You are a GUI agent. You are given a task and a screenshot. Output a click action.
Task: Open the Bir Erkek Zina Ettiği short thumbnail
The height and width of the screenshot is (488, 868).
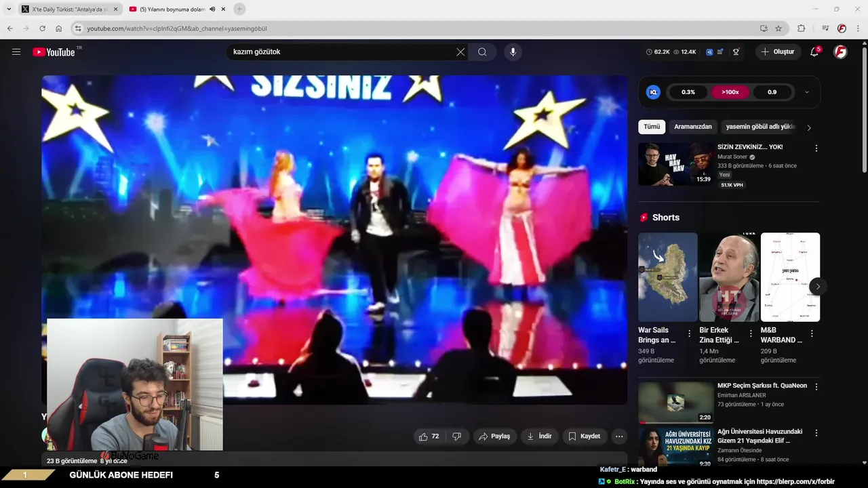pyautogui.click(x=729, y=277)
